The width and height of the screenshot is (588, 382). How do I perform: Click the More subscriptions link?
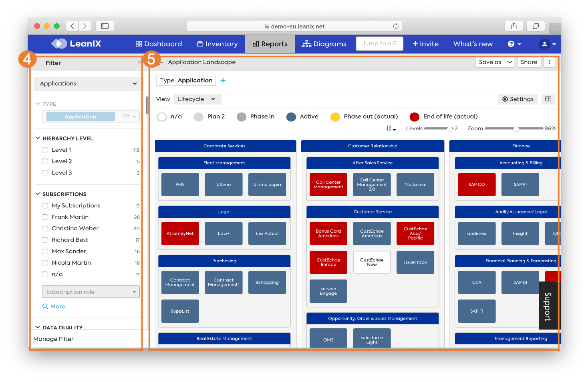[54, 306]
